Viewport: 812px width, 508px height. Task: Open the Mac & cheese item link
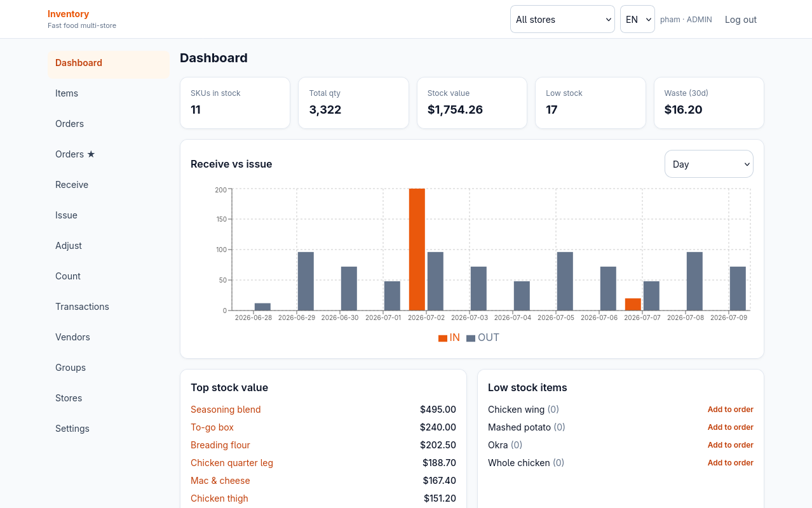(x=220, y=481)
